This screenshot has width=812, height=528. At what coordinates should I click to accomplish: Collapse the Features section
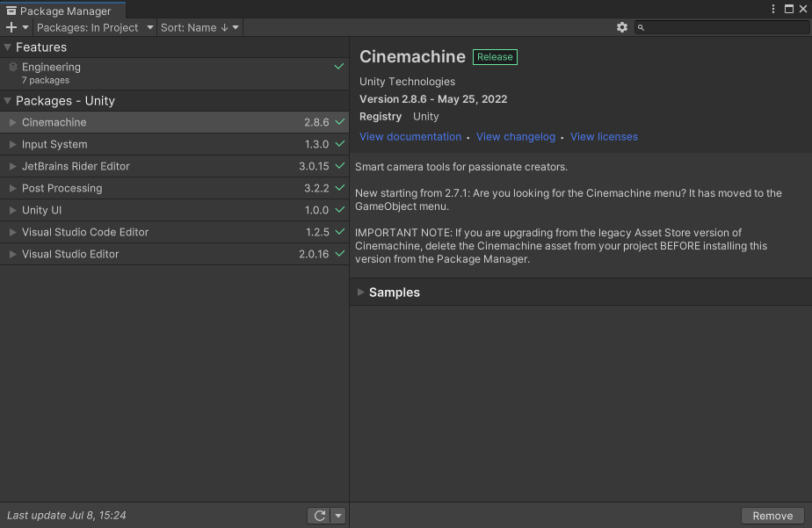(7, 47)
